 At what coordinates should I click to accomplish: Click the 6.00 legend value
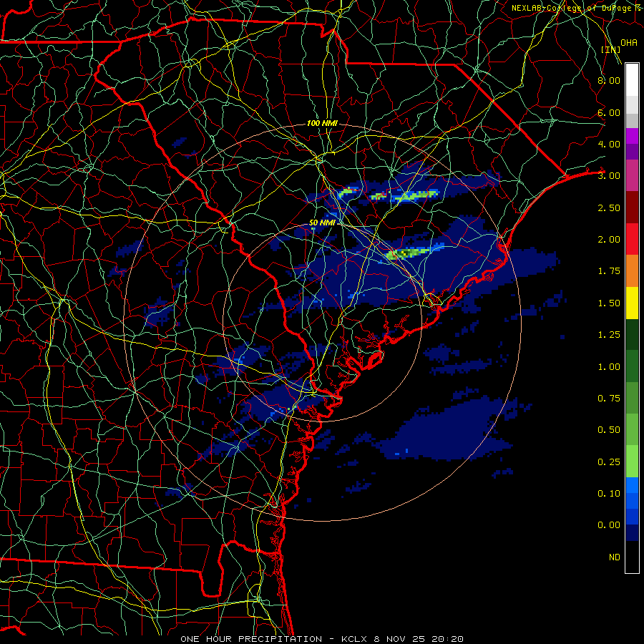click(609, 112)
